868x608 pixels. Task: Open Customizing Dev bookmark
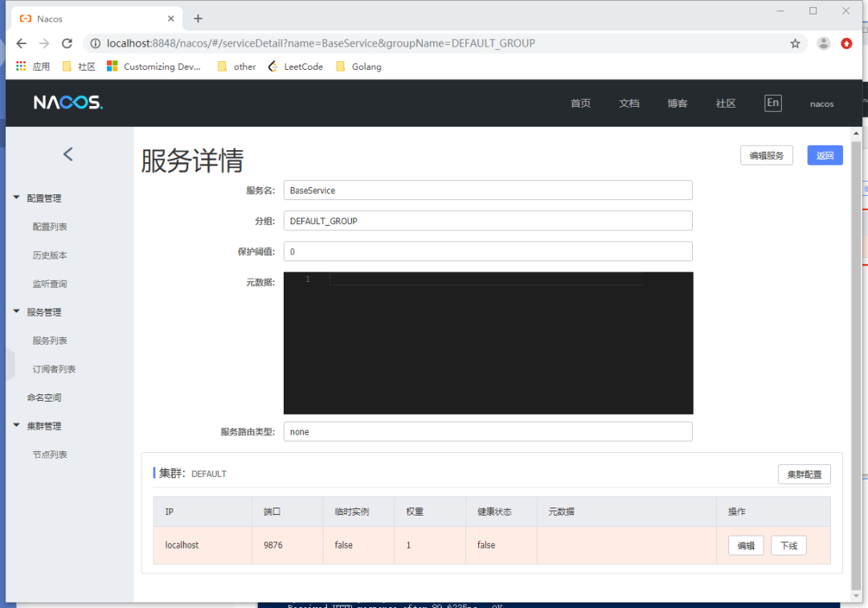154,67
